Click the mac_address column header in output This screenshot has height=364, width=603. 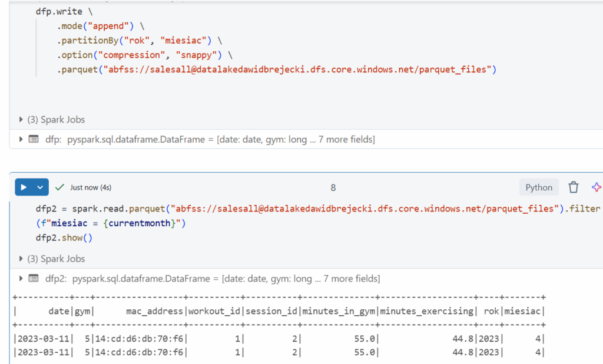[154, 311]
